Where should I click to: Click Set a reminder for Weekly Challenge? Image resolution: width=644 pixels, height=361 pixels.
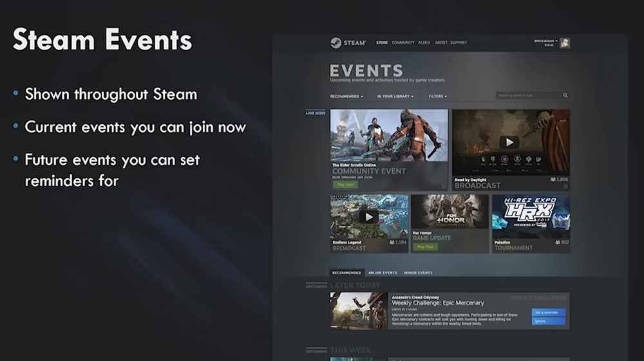[548, 313]
